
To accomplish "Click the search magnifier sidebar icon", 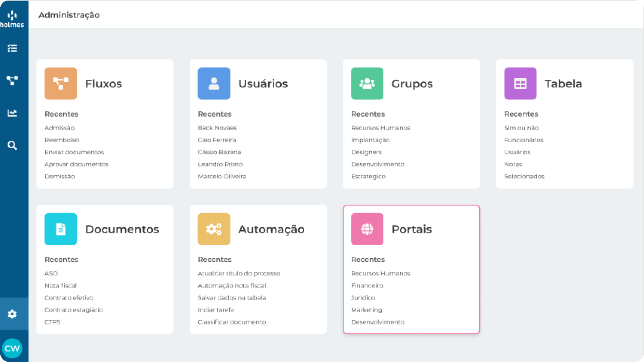I will click(x=12, y=145).
